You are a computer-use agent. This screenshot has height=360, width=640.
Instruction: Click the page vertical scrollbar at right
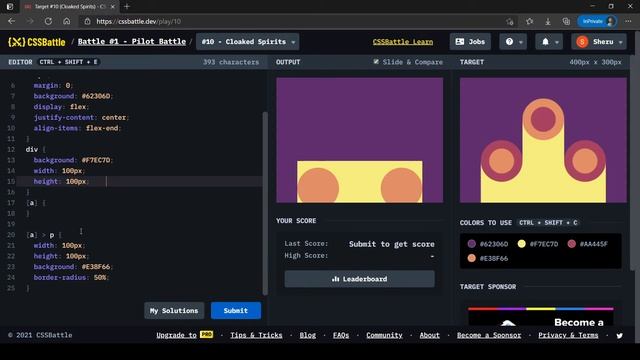coord(633,162)
